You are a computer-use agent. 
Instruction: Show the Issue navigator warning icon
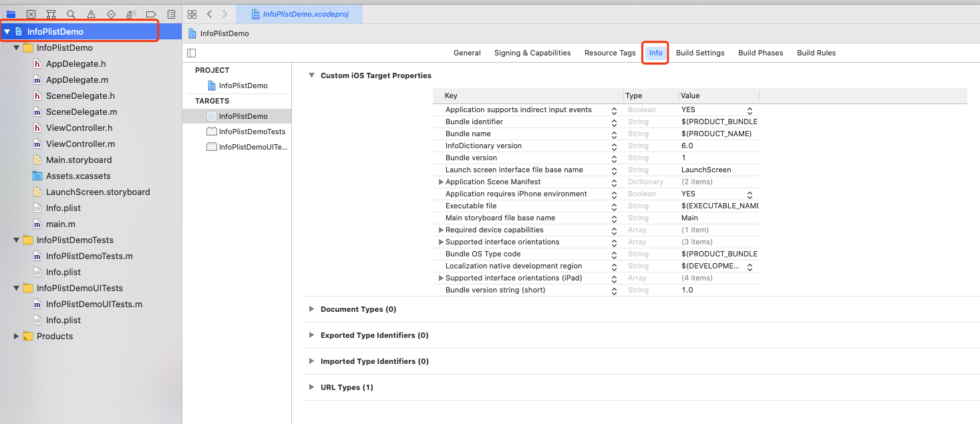pos(91,14)
